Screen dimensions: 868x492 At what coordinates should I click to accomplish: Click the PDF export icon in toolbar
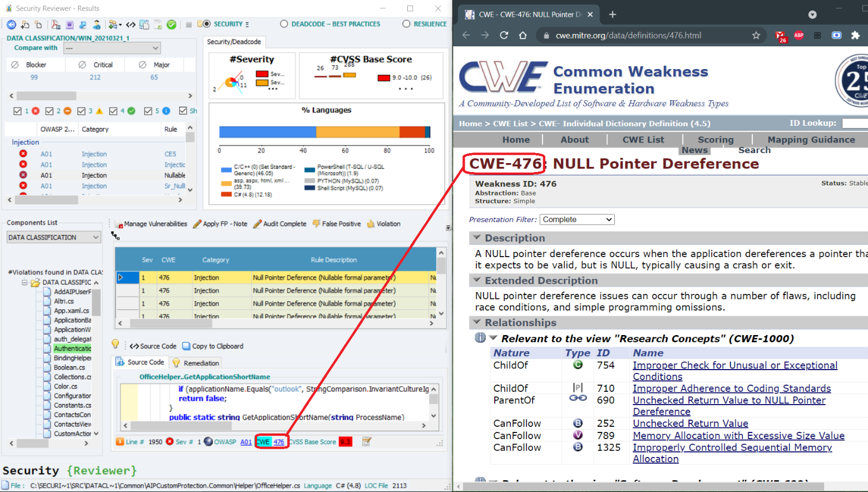click(x=56, y=24)
